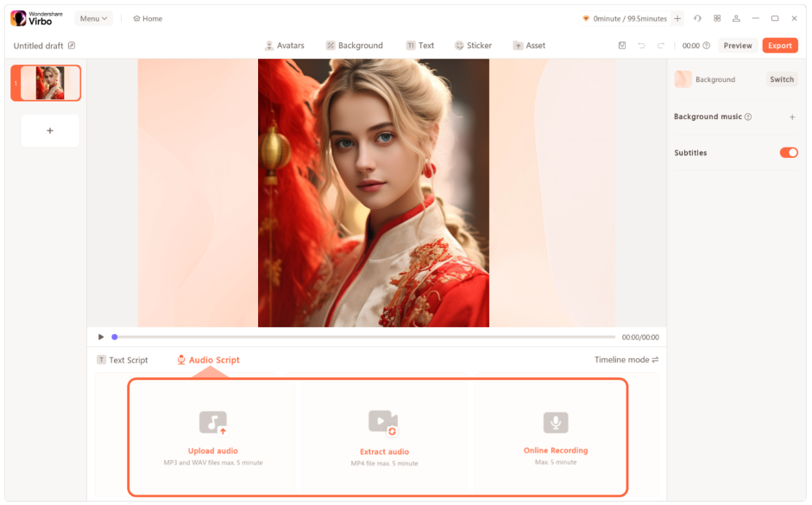
Task: Click the 'Subtitles' label
Action: [x=690, y=153]
